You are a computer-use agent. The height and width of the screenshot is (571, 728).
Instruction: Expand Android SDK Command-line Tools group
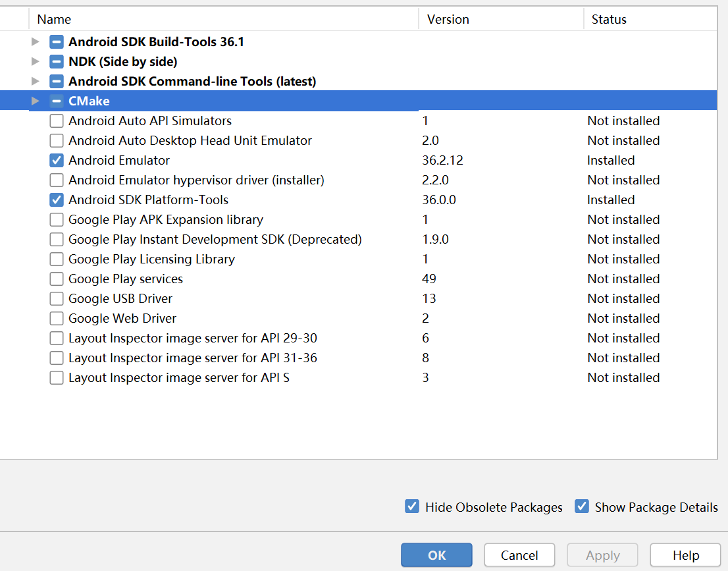(36, 81)
